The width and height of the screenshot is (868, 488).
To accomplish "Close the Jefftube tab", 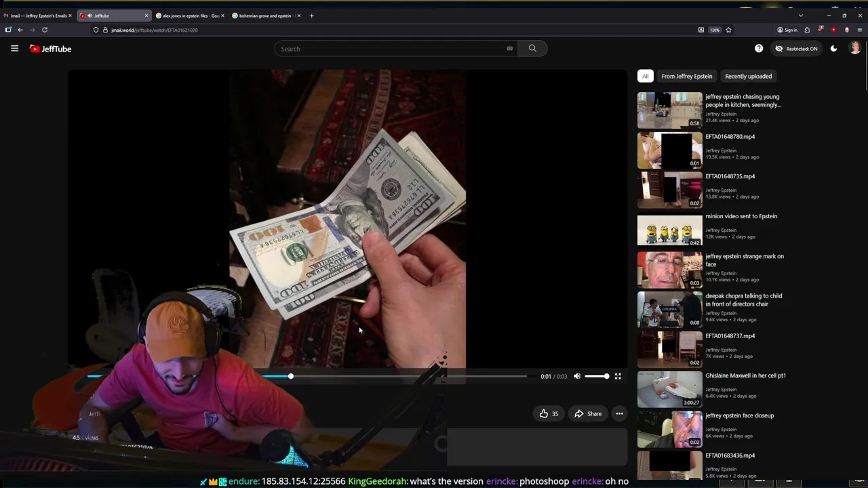I will click(x=146, y=16).
